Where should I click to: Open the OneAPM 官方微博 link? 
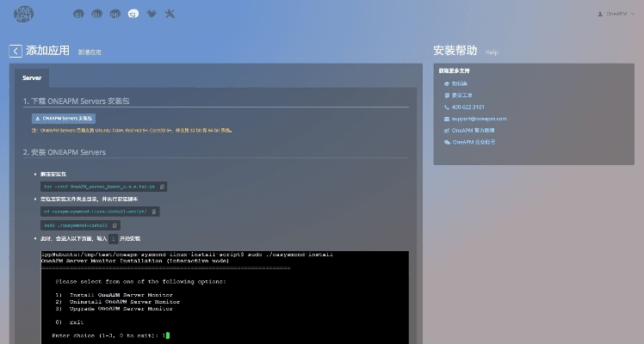pyautogui.click(x=472, y=130)
